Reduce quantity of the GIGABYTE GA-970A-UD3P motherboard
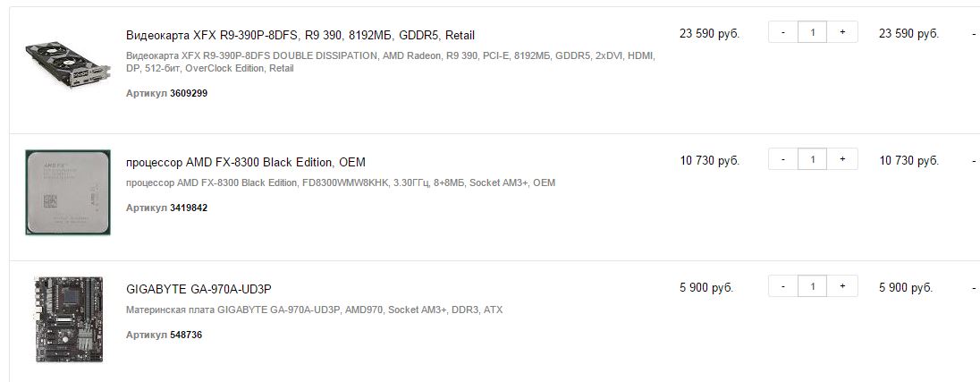The image size is (980, 382). 783,287
